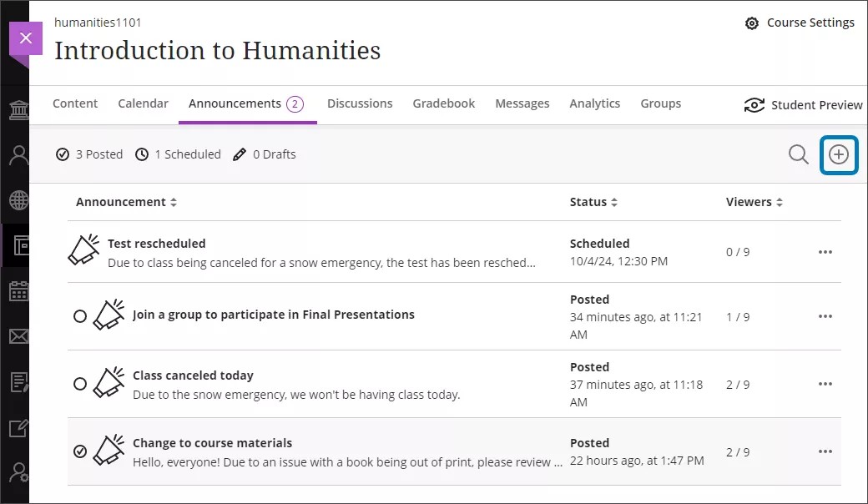Image resolution: width=868 pixels, height=504 pixels.
Task: Open Grades icon in the left sidebar
Action: [18, 382]
